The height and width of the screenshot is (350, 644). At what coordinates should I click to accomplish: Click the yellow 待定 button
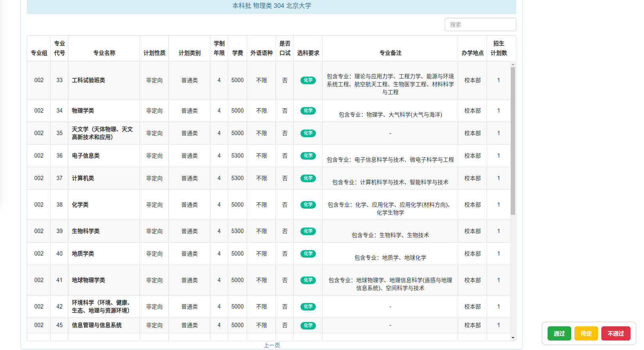(586, 333)
